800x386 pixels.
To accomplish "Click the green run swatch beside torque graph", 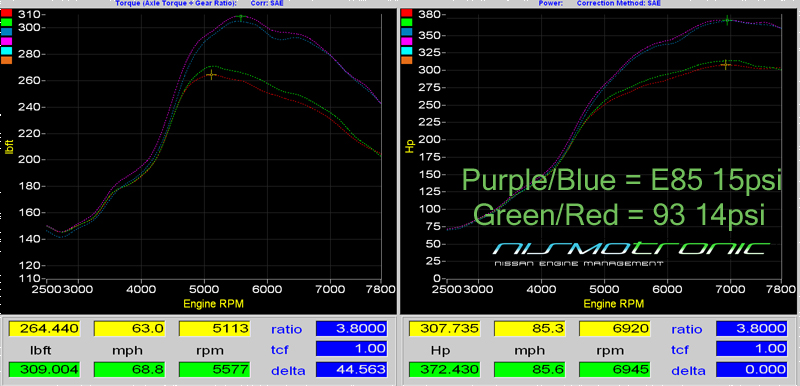I will [6, 22].
